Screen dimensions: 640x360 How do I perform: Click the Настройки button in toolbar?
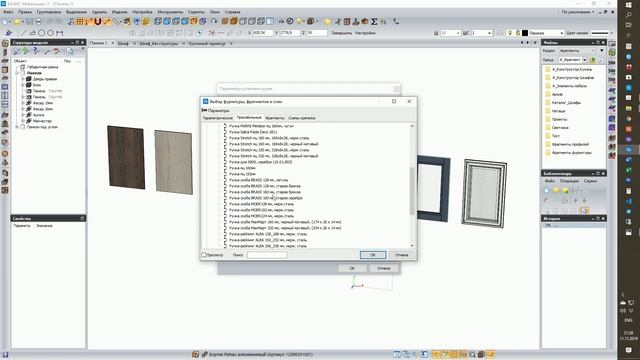(x=365, y=33)
